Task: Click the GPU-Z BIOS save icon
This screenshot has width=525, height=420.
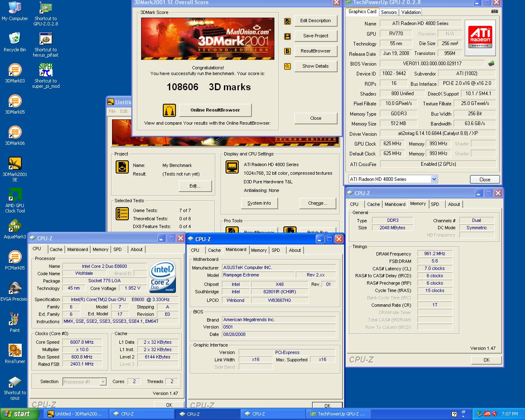Action: [491, 64]
